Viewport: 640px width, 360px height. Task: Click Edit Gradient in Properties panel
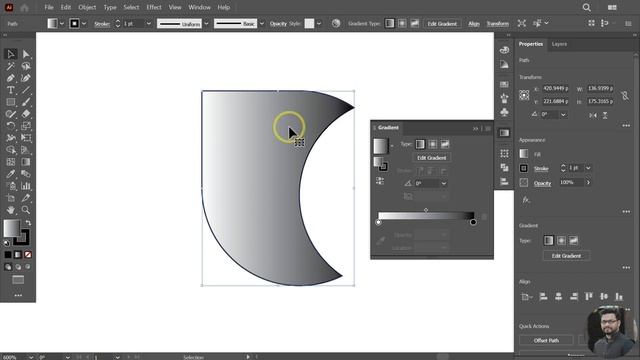pyautogui.click(x=566, y=256)
